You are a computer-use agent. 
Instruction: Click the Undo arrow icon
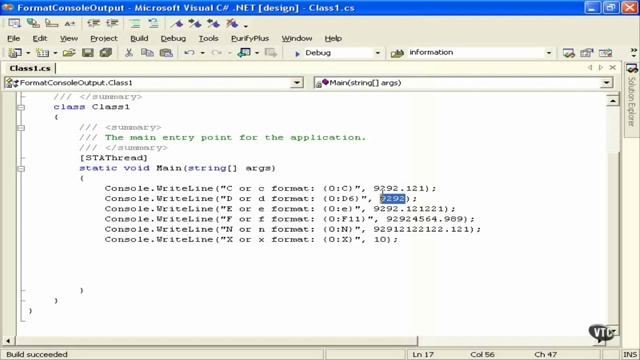tap(189, 53)
